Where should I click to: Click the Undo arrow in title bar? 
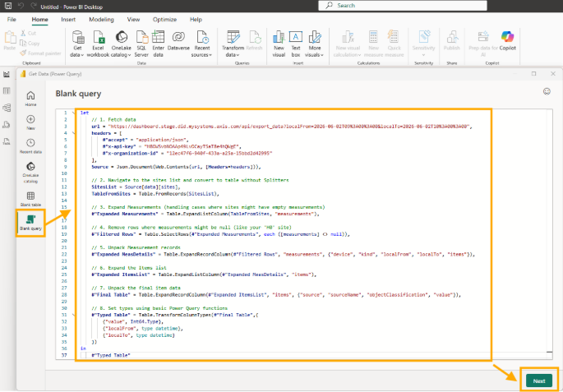coord(21,6)
